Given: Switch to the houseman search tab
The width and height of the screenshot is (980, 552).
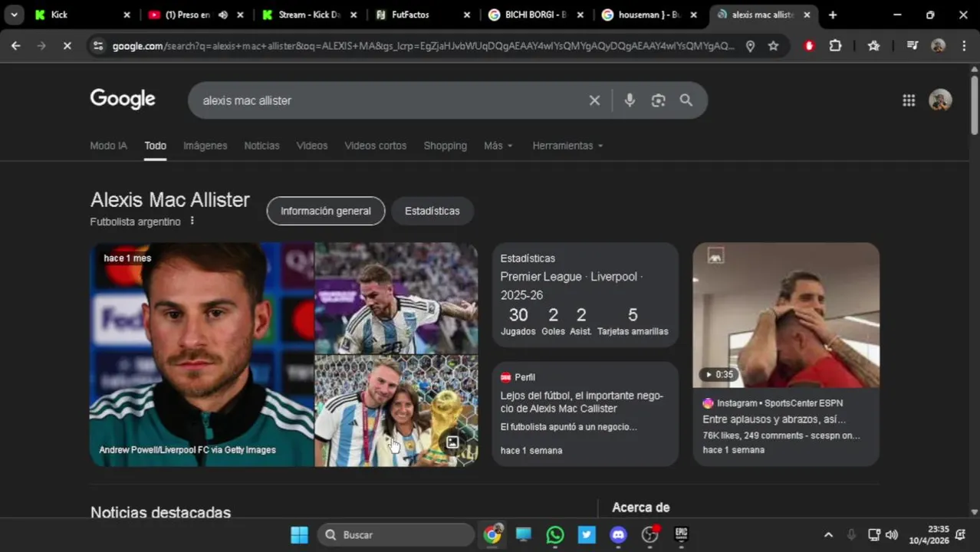Looking at the screenshot, I should pyautogui.click(x=649, y=15).
